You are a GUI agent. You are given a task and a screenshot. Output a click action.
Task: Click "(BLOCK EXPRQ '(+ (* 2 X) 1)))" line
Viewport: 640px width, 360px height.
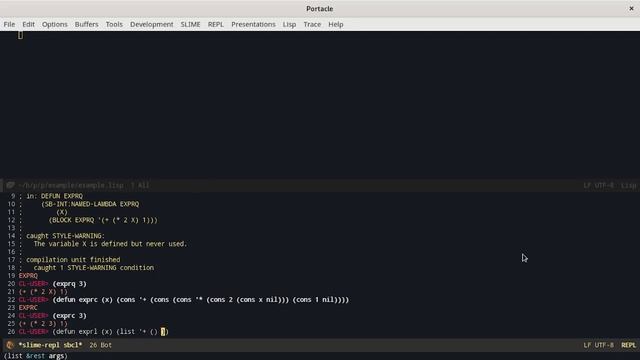click(x=103, y=220)
